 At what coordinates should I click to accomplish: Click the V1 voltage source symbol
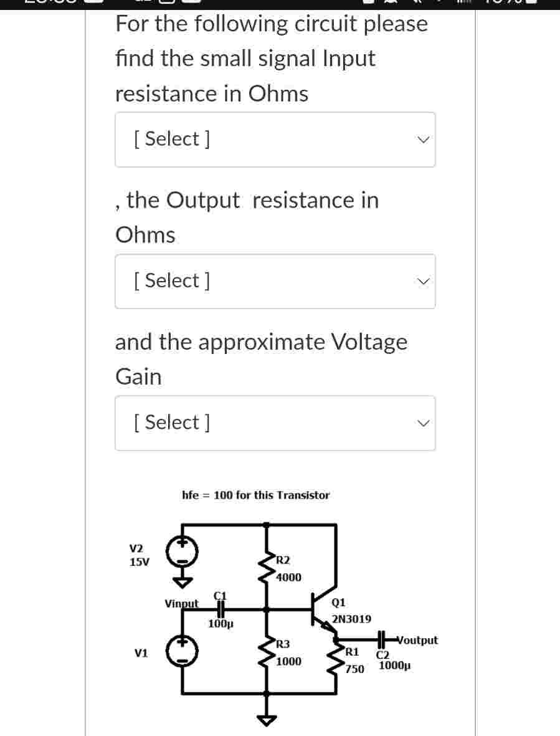181,652
